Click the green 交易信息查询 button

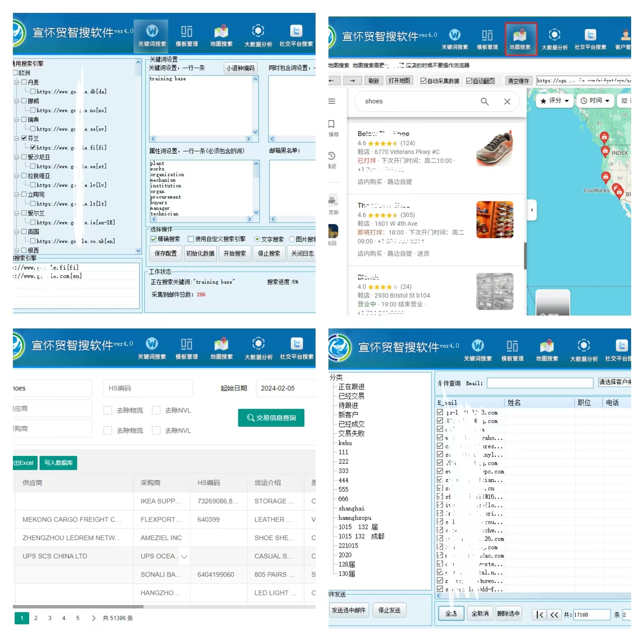tap(271, 418)
